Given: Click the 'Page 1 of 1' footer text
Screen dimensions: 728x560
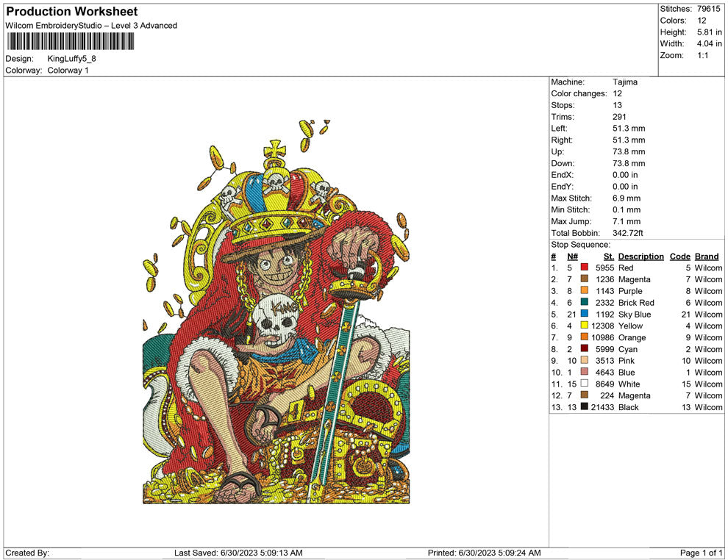Looking at the screenshot, I should [x=701, y=553].
